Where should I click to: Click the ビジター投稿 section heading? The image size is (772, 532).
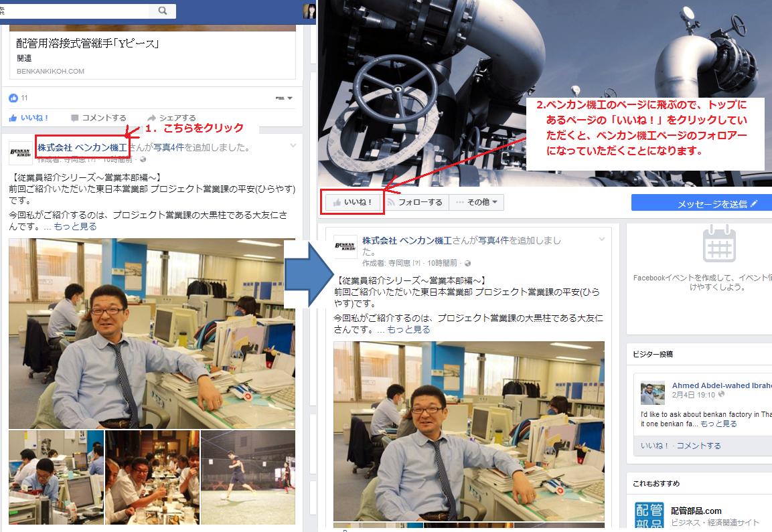coord(652,354)
